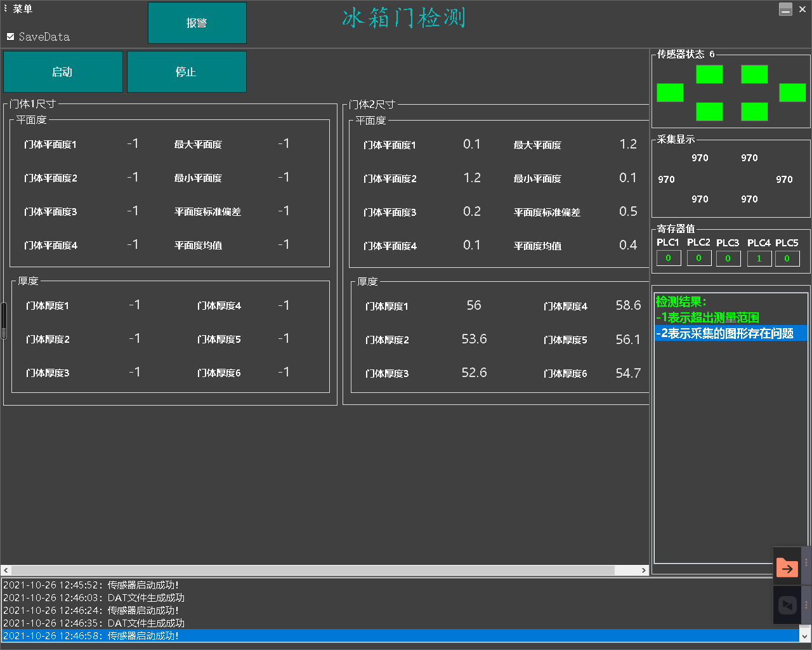
Task: Click the splitter handle on left edge
Action: [x=4, y=321]
